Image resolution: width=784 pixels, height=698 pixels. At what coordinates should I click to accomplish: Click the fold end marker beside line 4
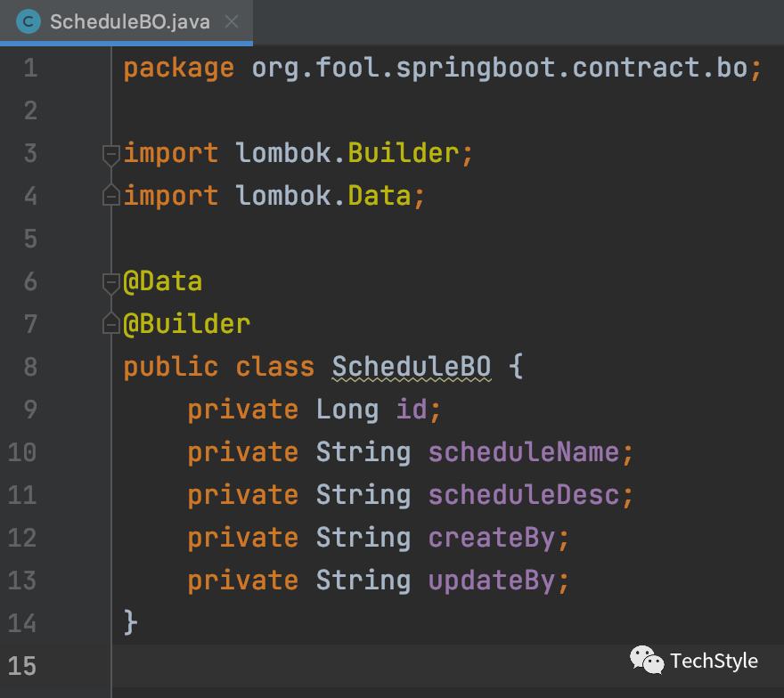click(111, 195)
